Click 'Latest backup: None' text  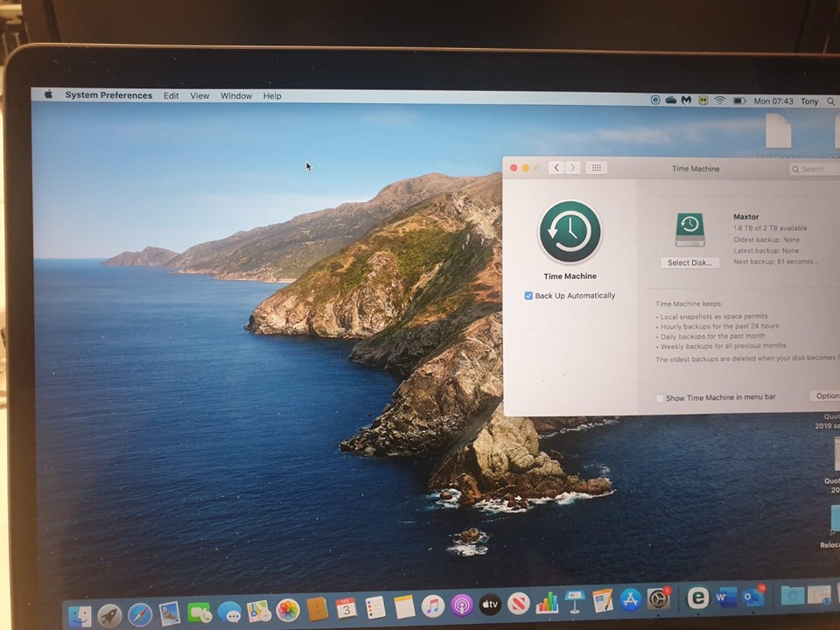pos(766,251)
